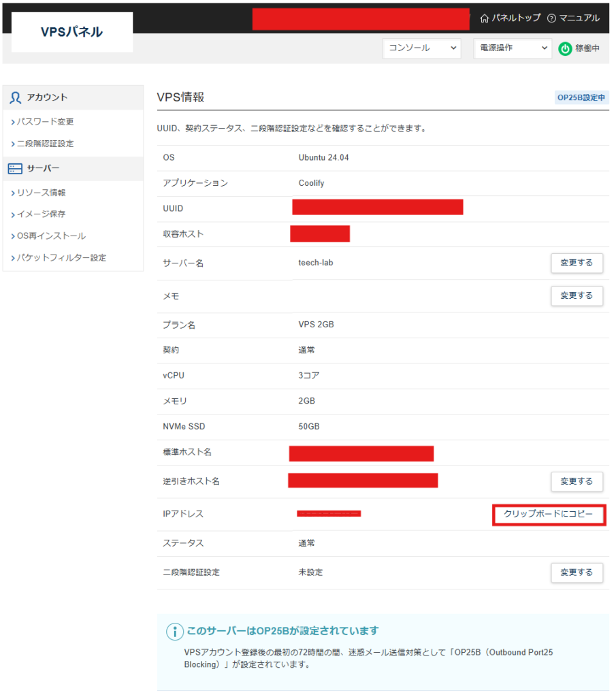Click the OP25B設定中 badge
The height and width of the screenshot is (697, 616).
pyautogui.click(x=581, y=98)
